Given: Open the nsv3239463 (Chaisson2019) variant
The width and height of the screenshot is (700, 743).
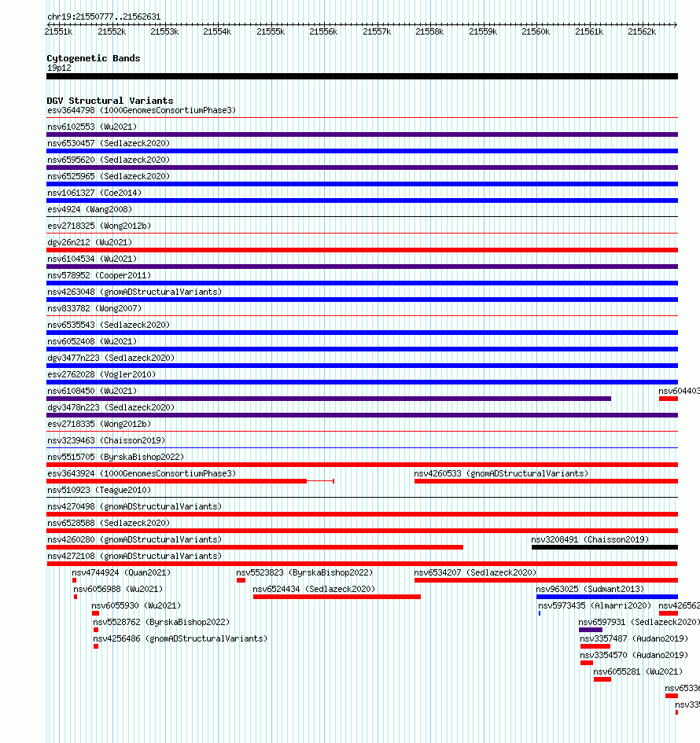Looking at the screenshot, I should pyautogui.click(x=106, y=440).
